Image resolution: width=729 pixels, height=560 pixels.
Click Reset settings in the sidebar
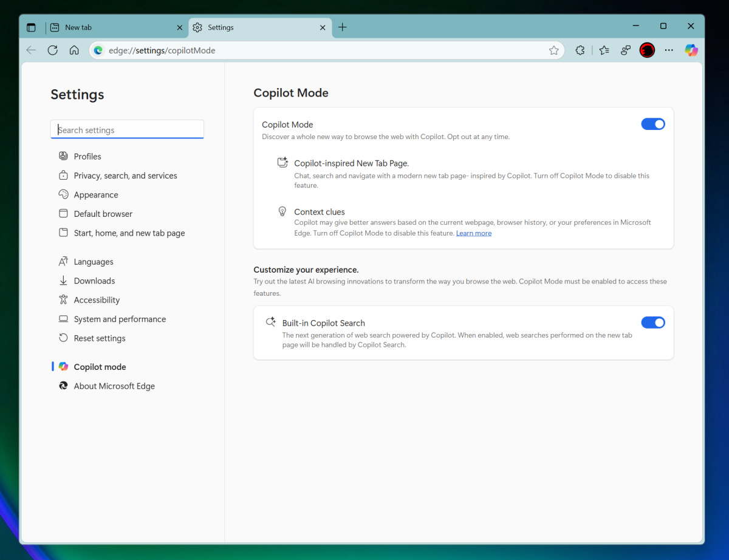tap(100, 338)
